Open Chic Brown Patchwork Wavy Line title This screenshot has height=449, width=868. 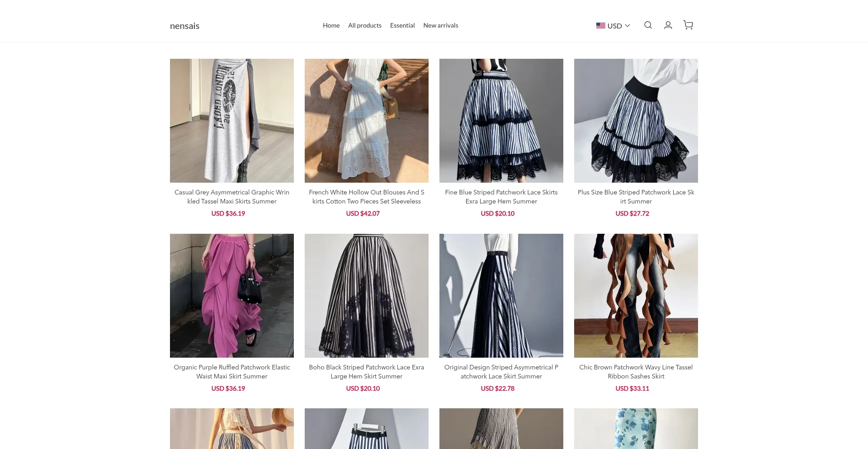(636, 372)
